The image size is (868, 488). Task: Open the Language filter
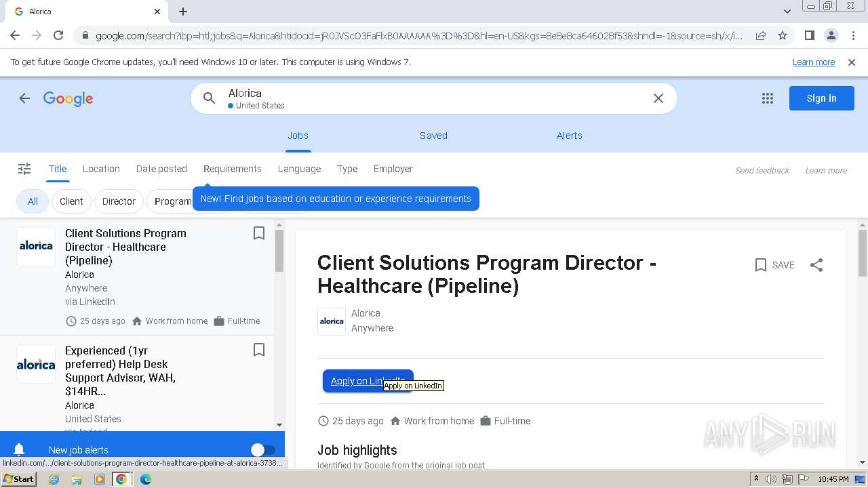point(299,169)
